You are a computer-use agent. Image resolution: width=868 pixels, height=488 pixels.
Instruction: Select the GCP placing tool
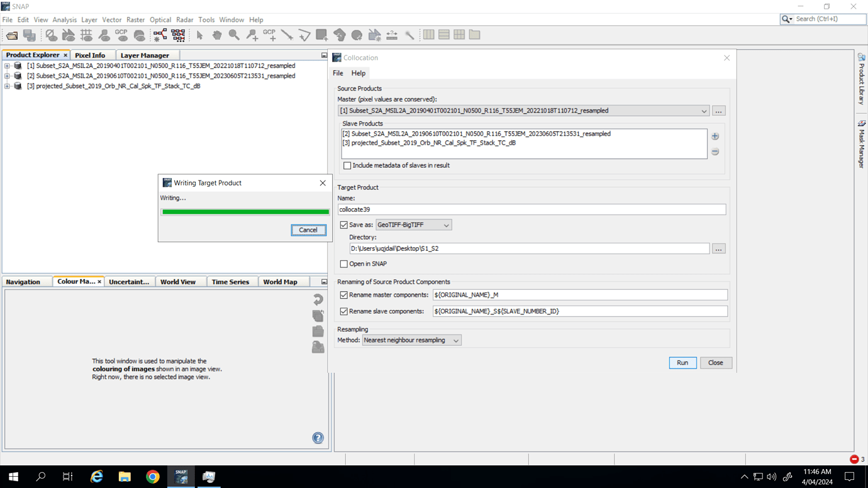pos(269,35)
